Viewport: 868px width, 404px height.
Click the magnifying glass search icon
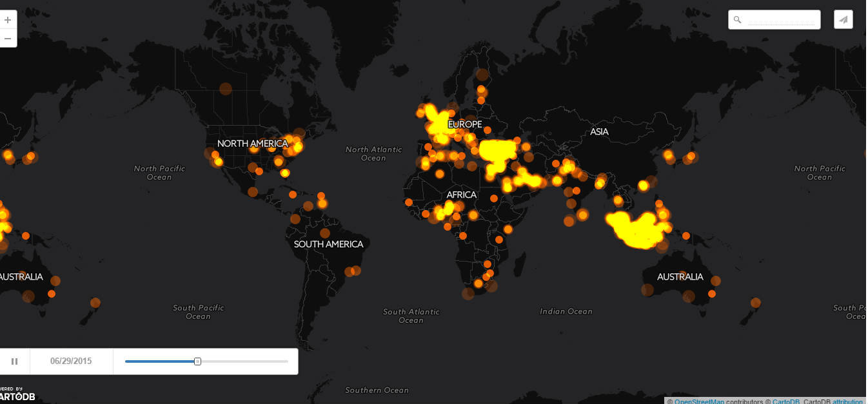click(738, 20)
